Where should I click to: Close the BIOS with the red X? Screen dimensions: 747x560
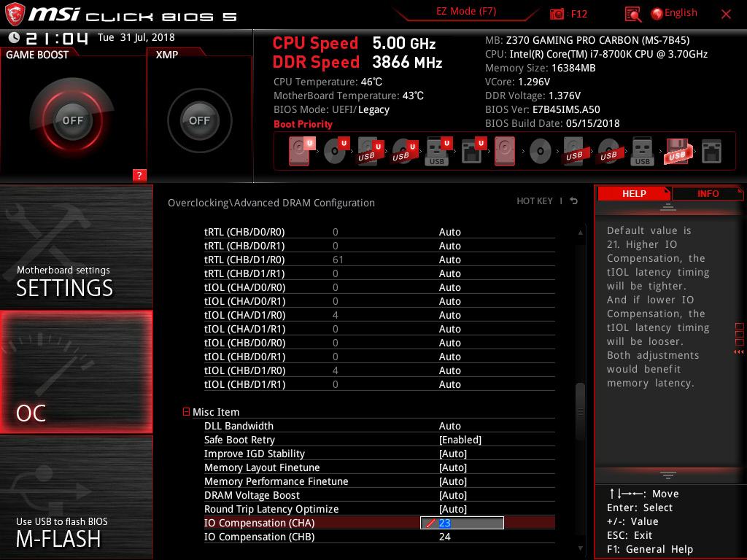pos(726,15)
